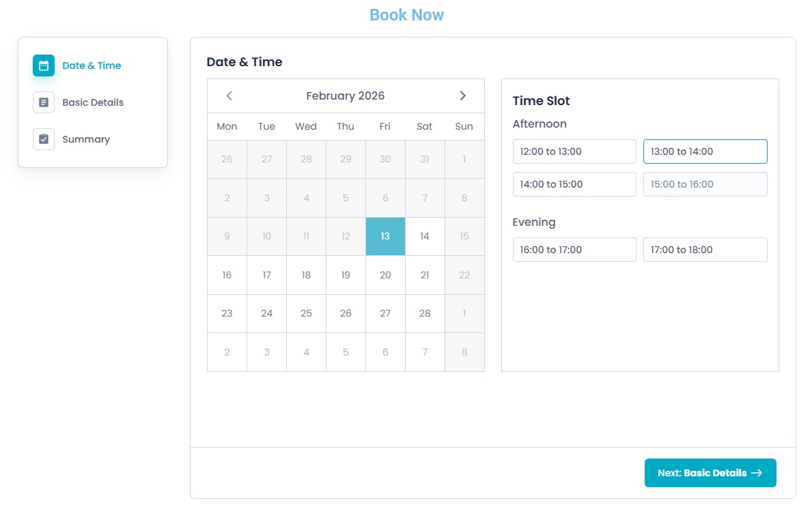Go to previous month with left chevron

tap(229, 96)
